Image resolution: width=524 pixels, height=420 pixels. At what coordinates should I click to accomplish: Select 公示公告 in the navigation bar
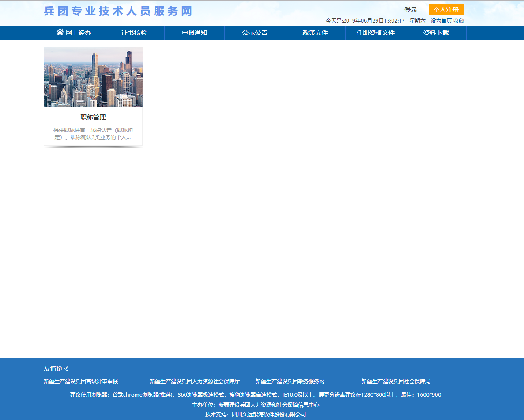coord(255,33)
